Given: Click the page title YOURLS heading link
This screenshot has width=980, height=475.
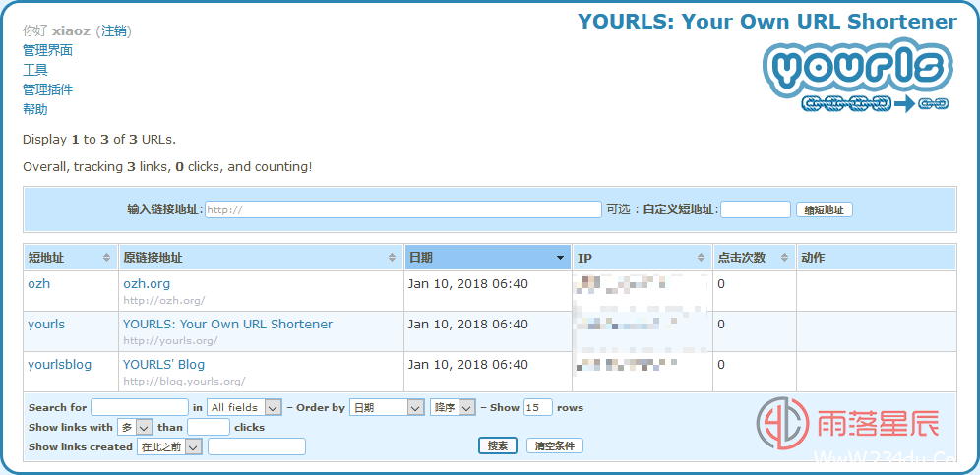Looking at the screenshot, I should point(766,22).
